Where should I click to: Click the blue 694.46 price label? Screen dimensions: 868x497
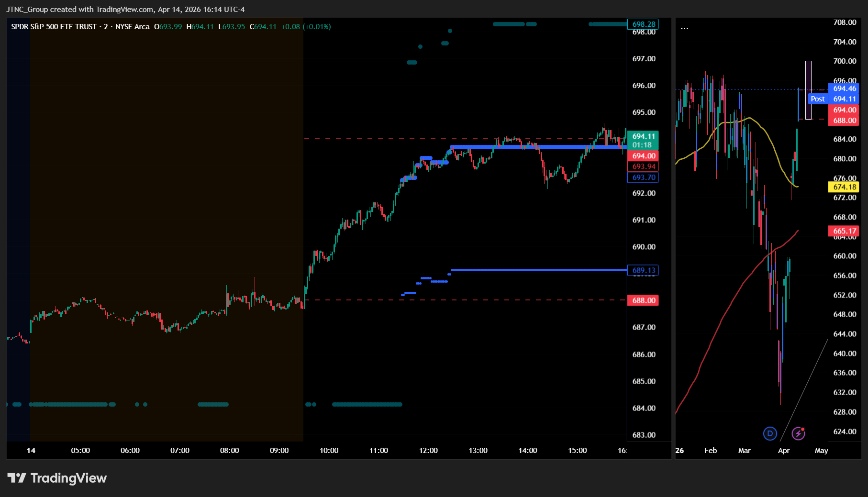[844, 88]
